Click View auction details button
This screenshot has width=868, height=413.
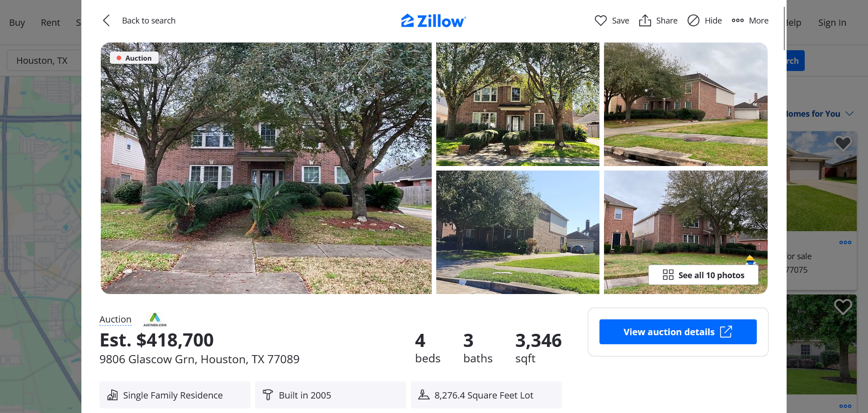tap(678, 332)
